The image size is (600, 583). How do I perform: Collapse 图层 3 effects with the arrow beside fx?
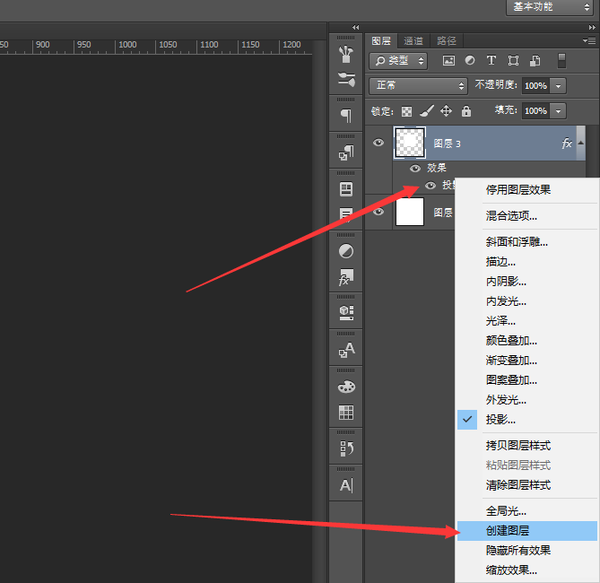pyautogui.click(x=580, y=143)
